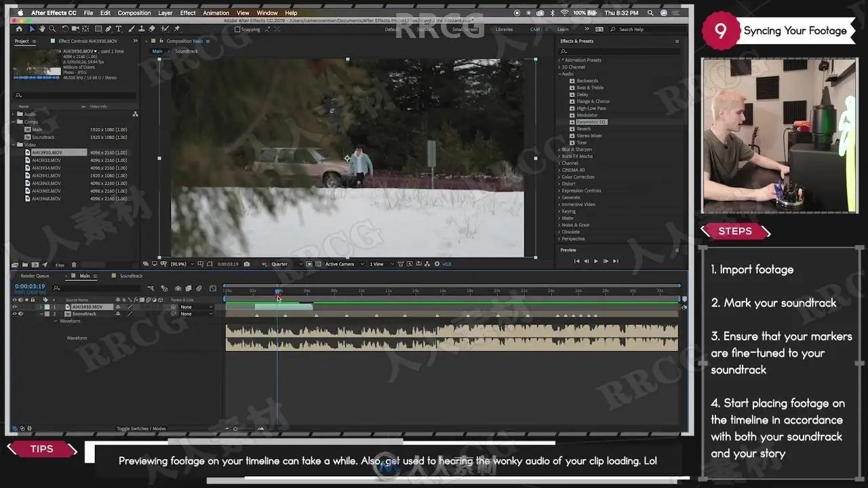The height and width of the screenshot is (488, 868).
Task: Click the Wi-Fi icon in menu bar
Action: pyautogui.click(x=564, y=13)
